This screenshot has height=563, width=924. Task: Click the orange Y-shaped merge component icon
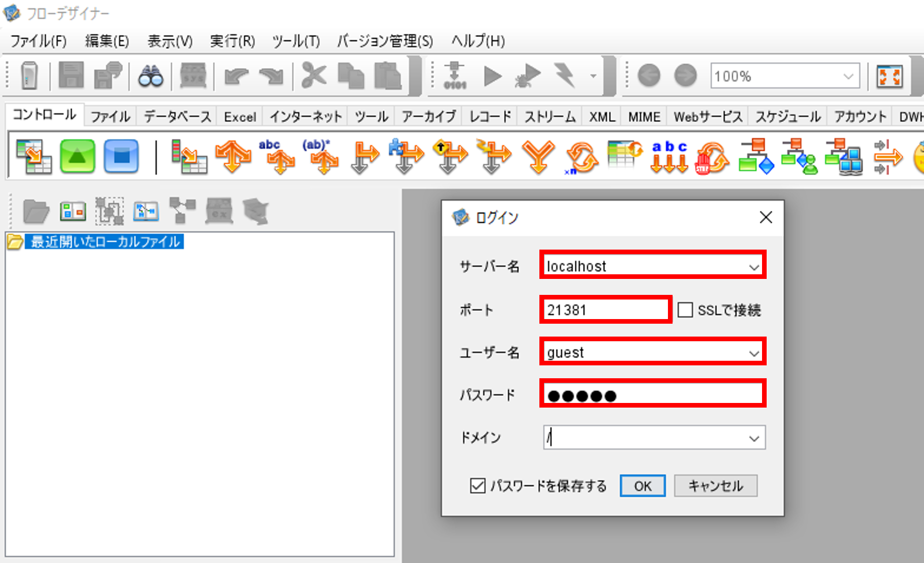538,156
